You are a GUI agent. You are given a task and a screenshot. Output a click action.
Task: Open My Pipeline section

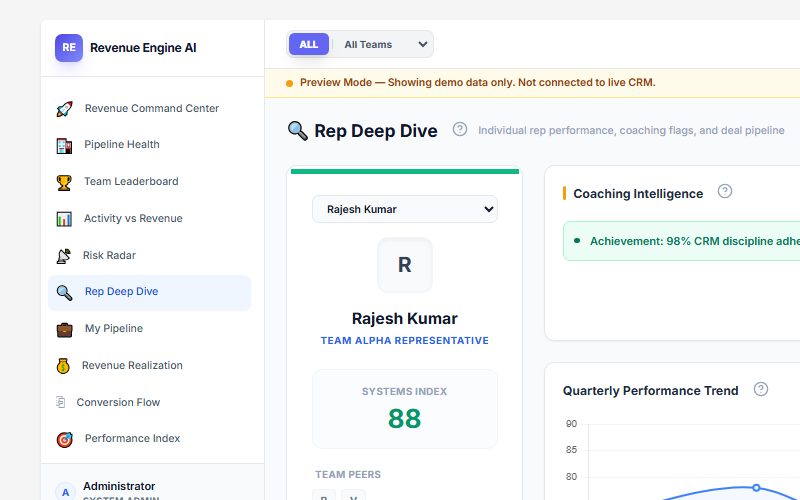click(114, 328)
